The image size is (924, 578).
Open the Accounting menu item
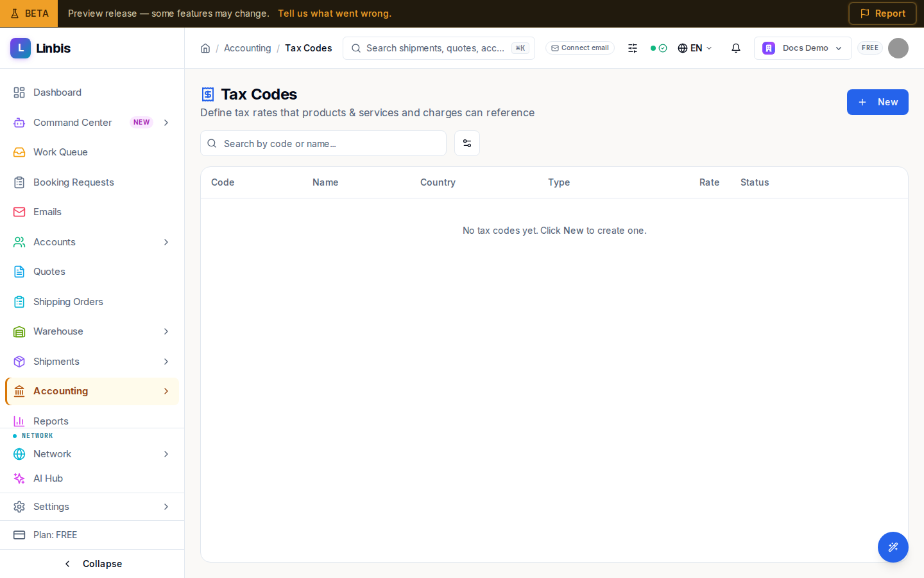(x=92, y=391)
